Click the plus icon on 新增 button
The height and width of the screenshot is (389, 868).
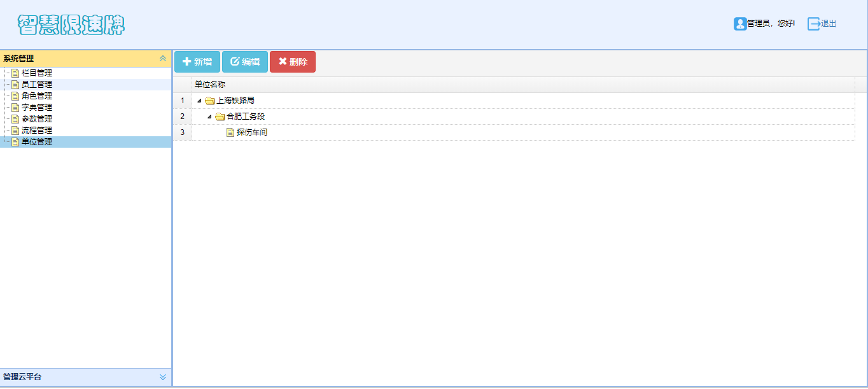click(x=186, y=62)
